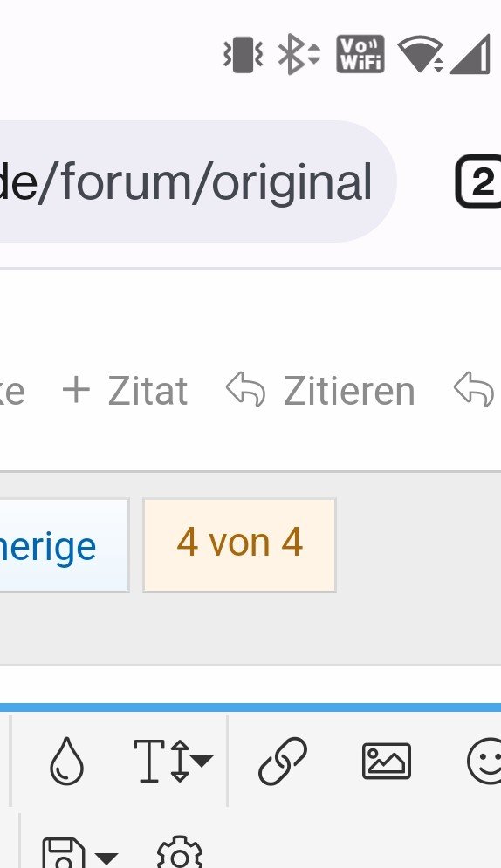Tap the Wi-Fi signal status icon

[421, 54]
